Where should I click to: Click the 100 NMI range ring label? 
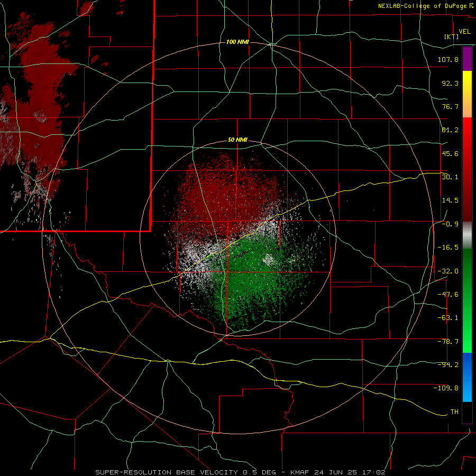click(237, 42)
